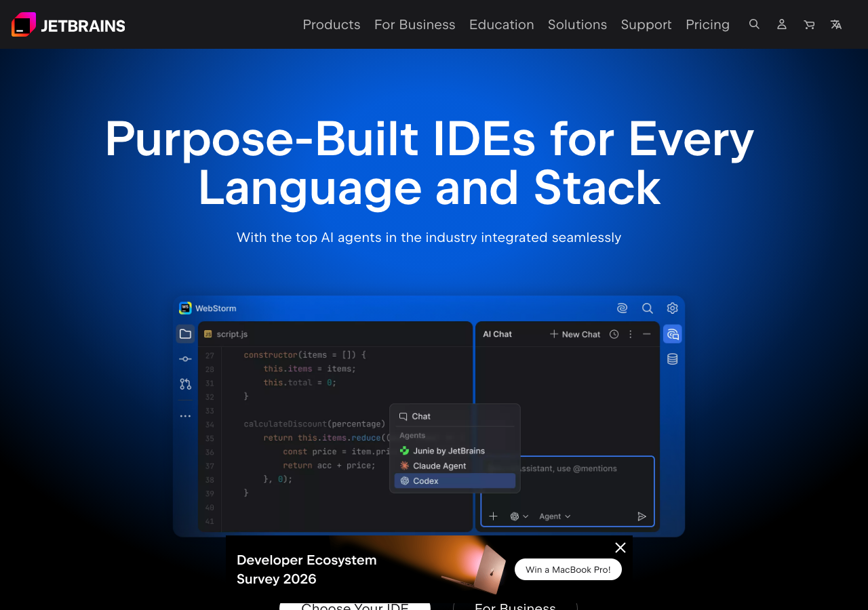868x610 pixels.
Task: Click the search magnifier in WebStorm header
Action: (x=648, y=308)
